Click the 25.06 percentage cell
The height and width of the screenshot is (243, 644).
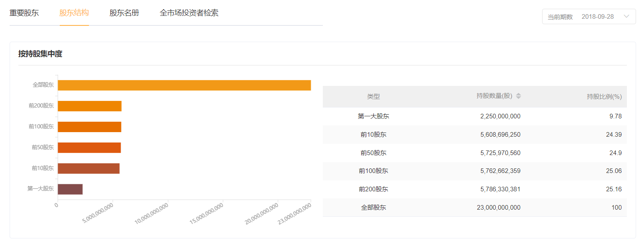point(614,171)
